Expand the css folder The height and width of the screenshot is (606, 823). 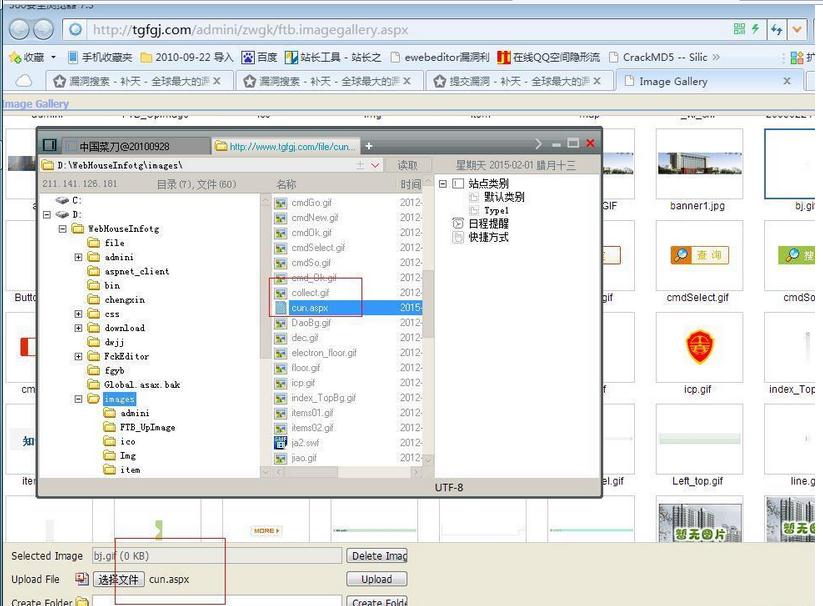click(x=78, y=314)
